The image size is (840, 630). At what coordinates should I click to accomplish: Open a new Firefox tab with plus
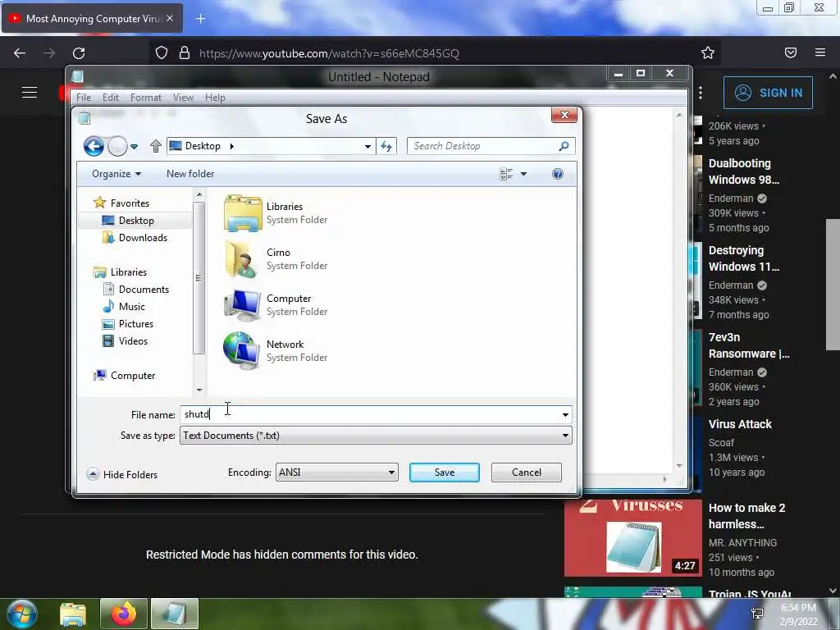coord(200,19)
